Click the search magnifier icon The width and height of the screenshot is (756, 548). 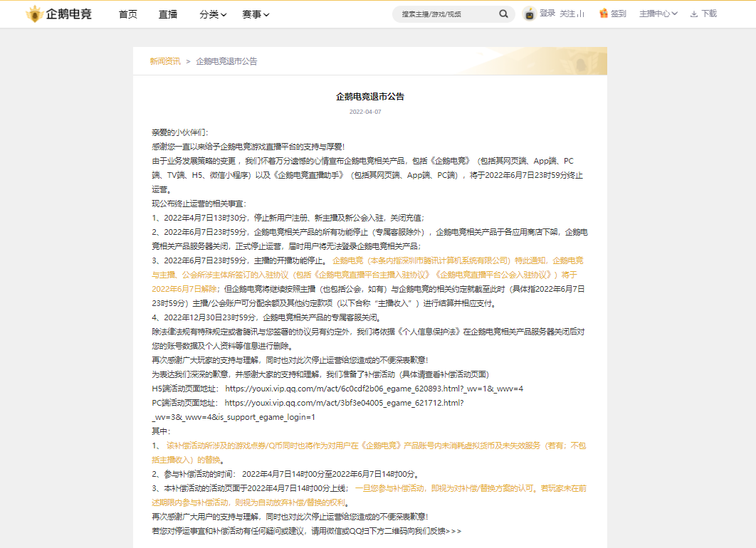point(503,14)
